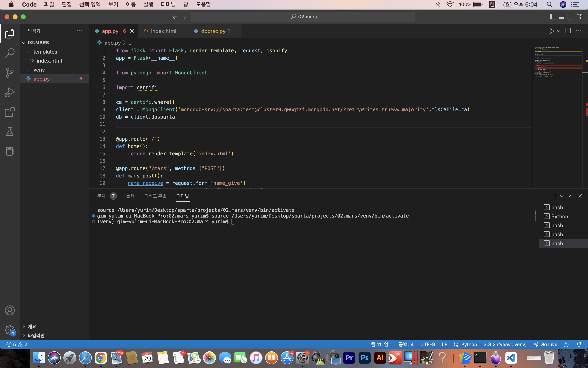Image resolution: width=588 pixels, height=368 pixels.
Task: Start Go Live server
Action: [546, 344]
